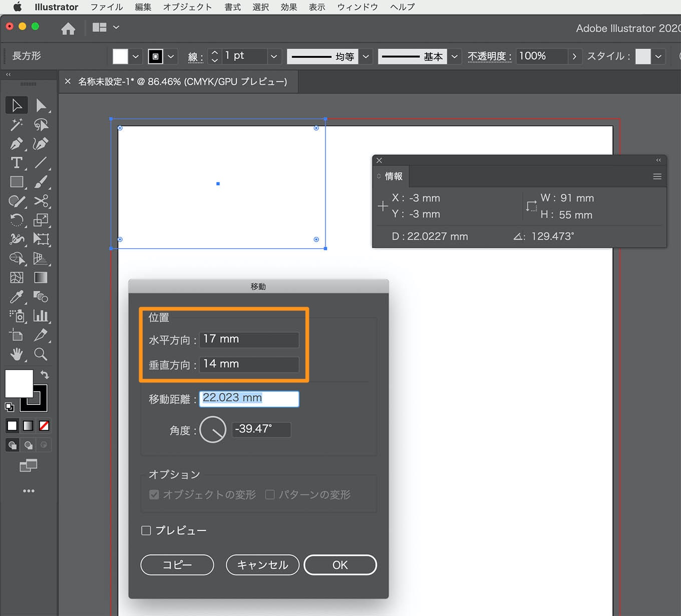Select the Perspective Grid tool
Viewport: 681px width, 616px height.
pyautogui.click(x=41, y=259)
